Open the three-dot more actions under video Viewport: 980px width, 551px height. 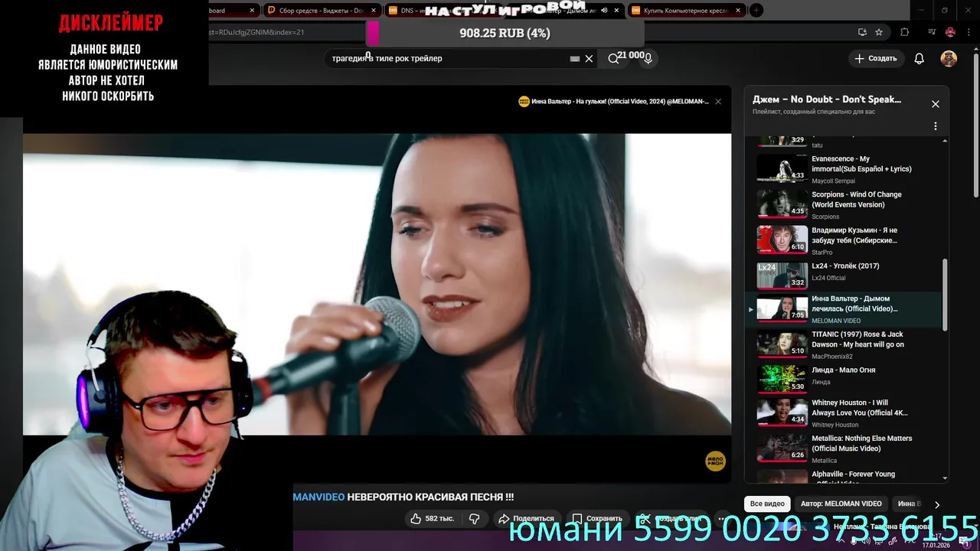tap(720, 518)
